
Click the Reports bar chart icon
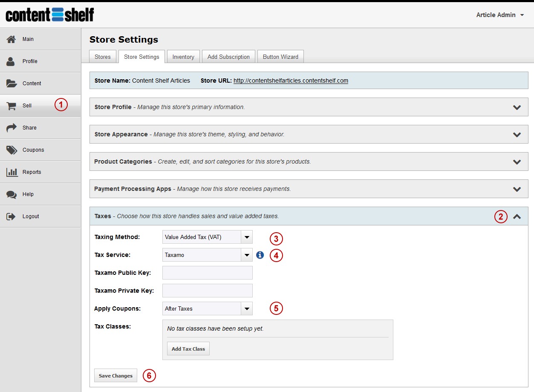12,172
